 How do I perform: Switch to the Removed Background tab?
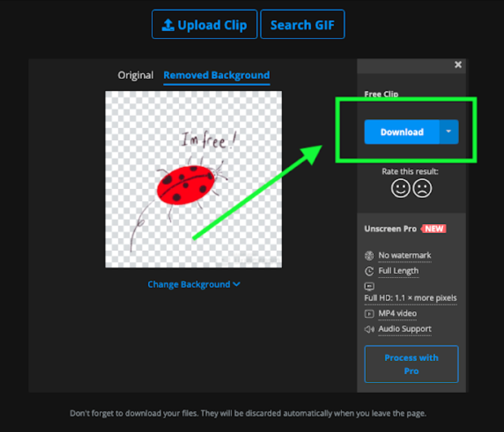pyautogui.click(x=216, y=75)
